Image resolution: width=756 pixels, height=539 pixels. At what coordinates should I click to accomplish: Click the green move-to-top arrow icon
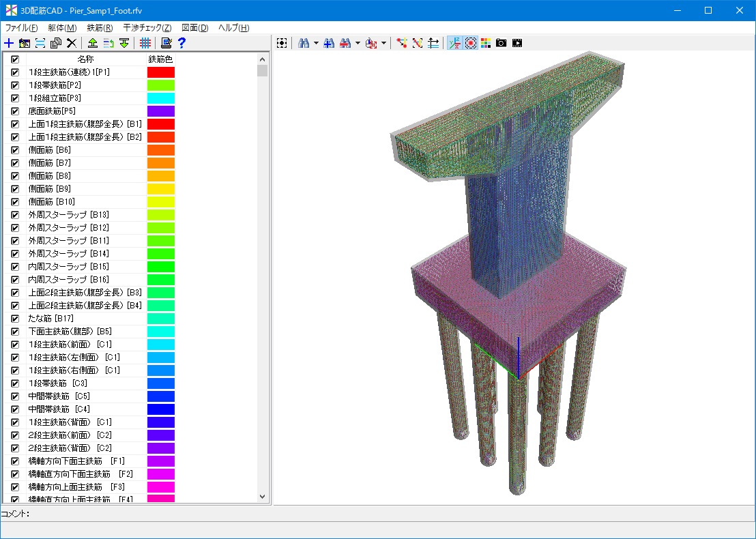point(93,44)
